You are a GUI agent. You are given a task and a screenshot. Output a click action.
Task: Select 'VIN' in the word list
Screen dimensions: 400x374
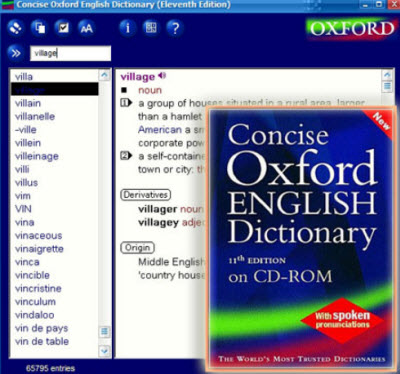coord(23,209)
